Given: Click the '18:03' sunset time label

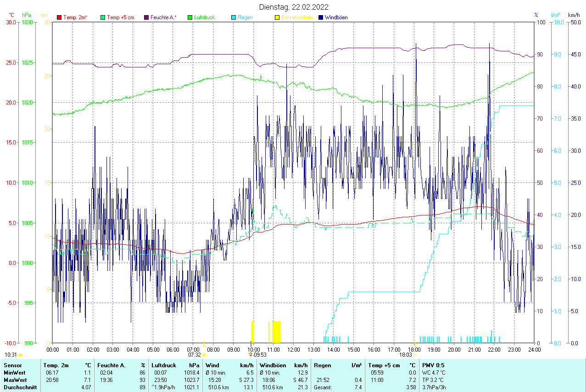Looking at the screenshot, I should 406,354.
